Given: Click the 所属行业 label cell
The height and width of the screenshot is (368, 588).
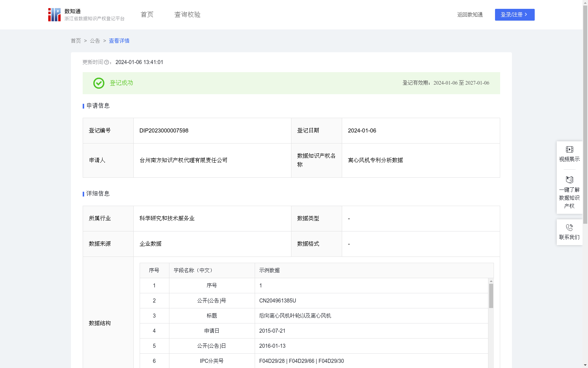Looking at the screenshot, I should pos(108,219).
